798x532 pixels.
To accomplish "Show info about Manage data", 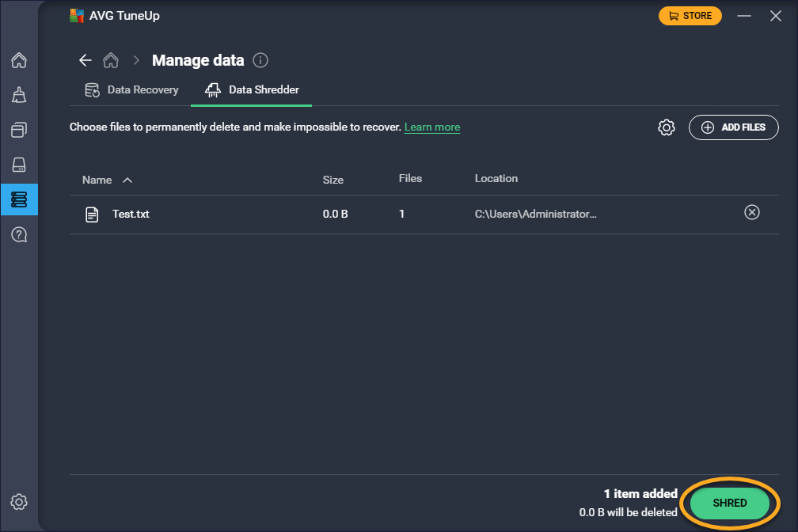I will coord(260,61).
